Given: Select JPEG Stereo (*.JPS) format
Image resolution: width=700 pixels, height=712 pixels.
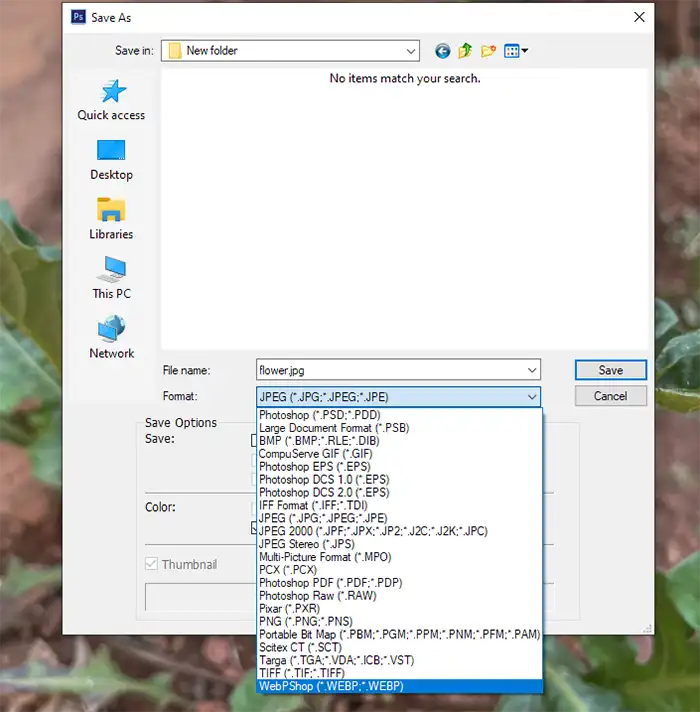Looking at the screenshot, I should 399,544.
